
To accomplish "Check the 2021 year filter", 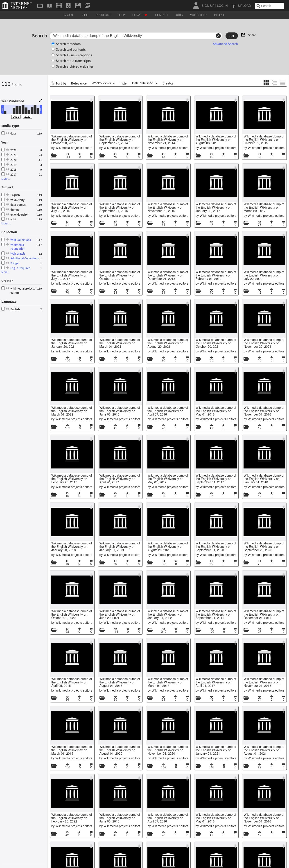I will [x=3, y=155].
